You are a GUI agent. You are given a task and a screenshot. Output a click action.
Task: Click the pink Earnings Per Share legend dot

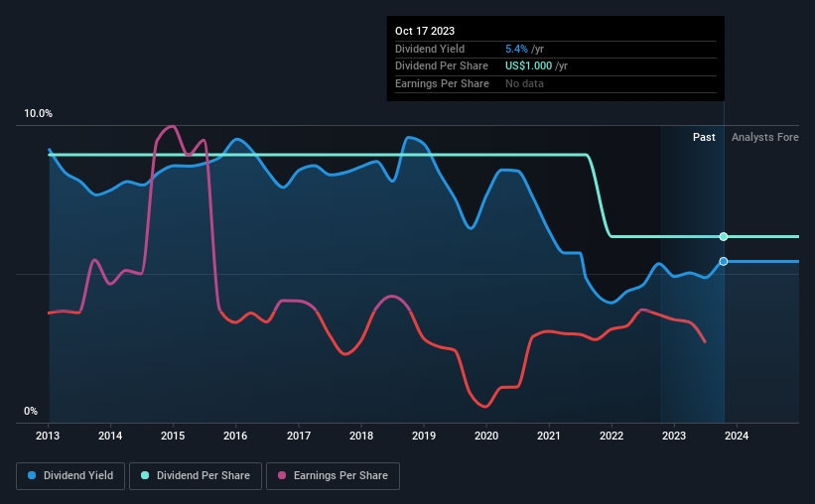pyautogui.click(x=282, y=475)
